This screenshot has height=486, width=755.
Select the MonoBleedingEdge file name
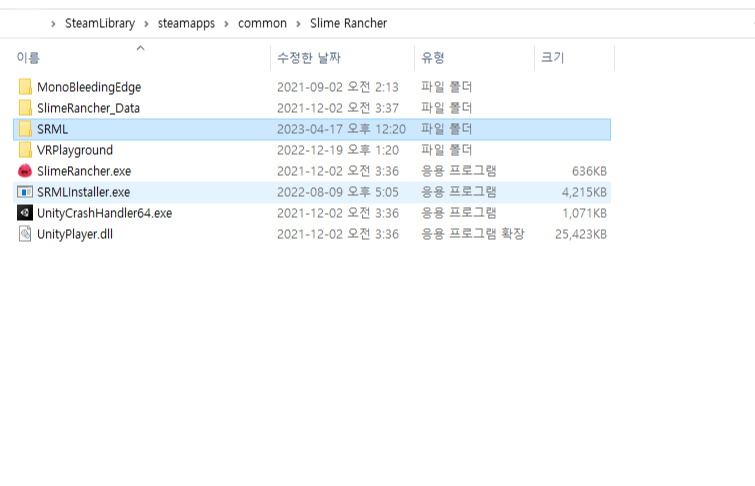click(89, 87)
